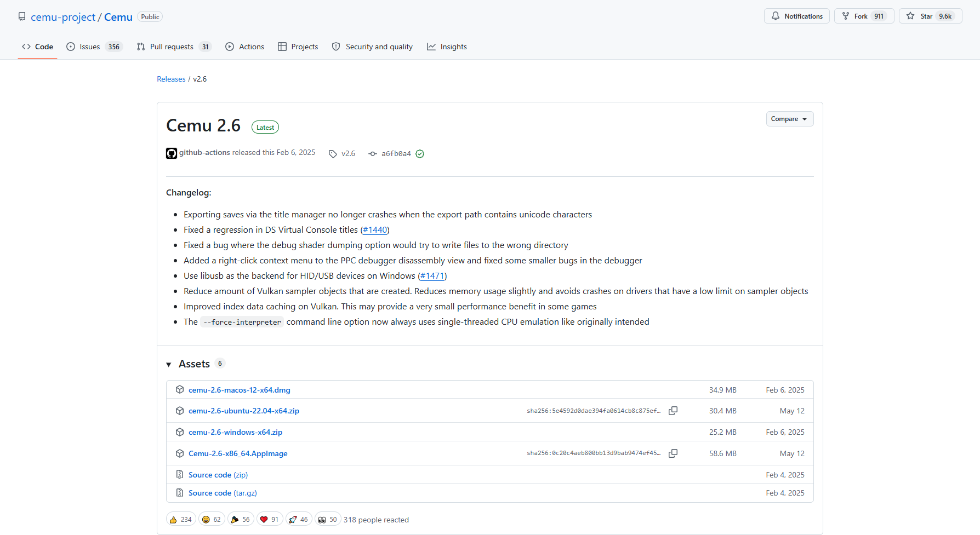The width and height of the screenshot is (980, 535).
Task: Copy sha256 hash of AppImage
Action: [673, 453]
